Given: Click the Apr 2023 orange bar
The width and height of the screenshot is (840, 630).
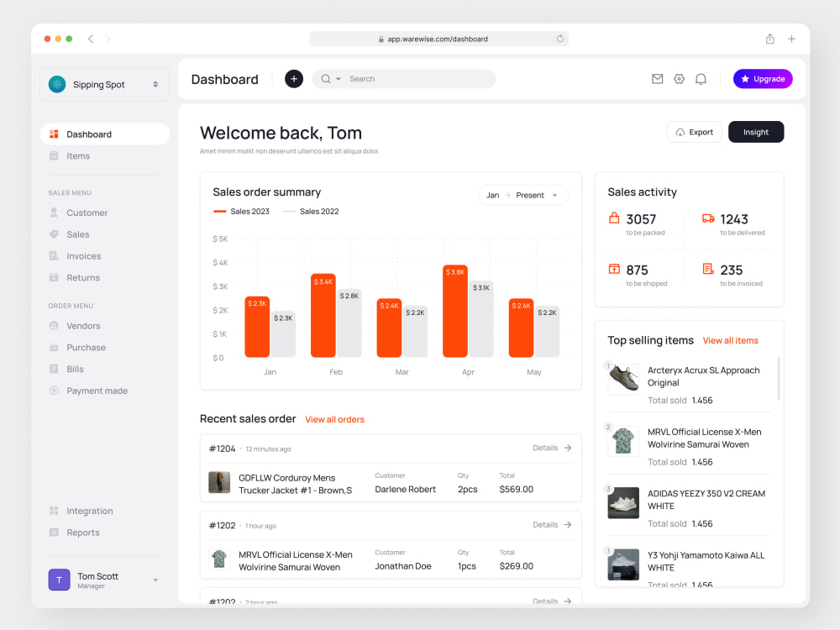Looking at the screenshot, I should click(454, 312).
